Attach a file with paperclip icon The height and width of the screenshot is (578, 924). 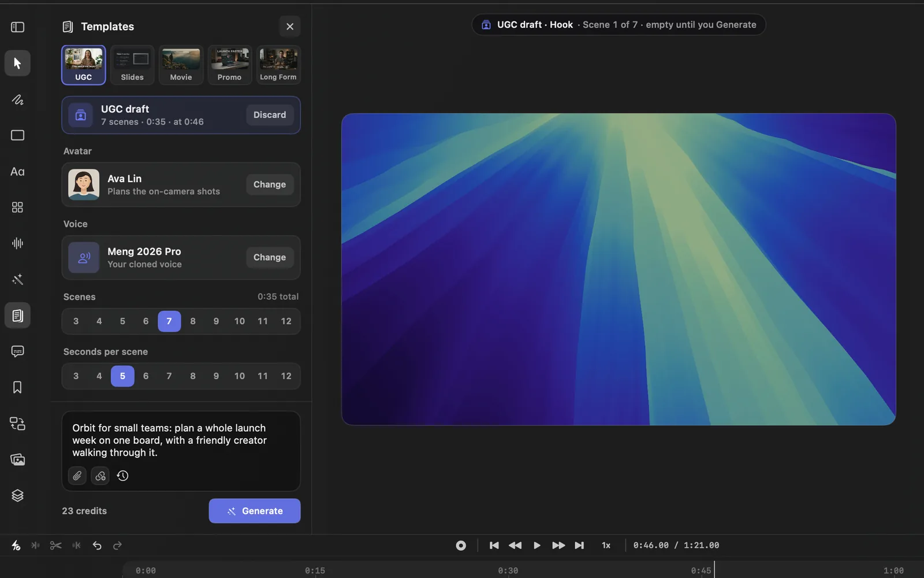(77, 476)
